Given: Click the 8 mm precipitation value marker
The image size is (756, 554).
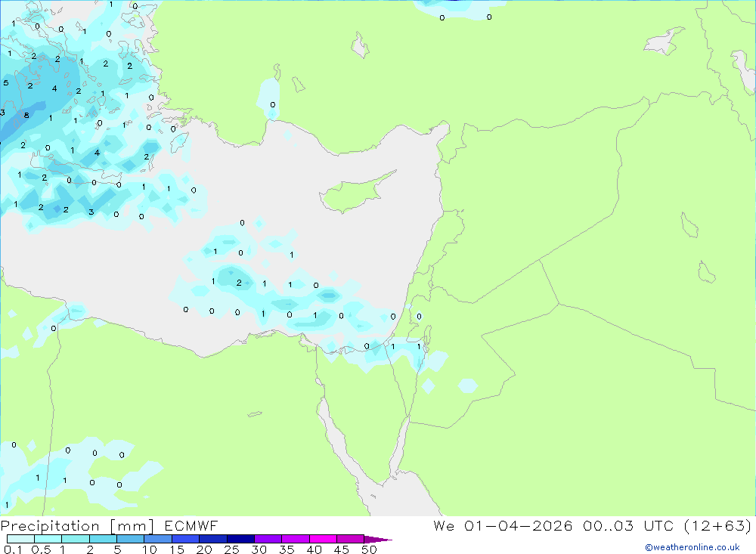Looking at the screenshot, I should click(x=26, y=115).
